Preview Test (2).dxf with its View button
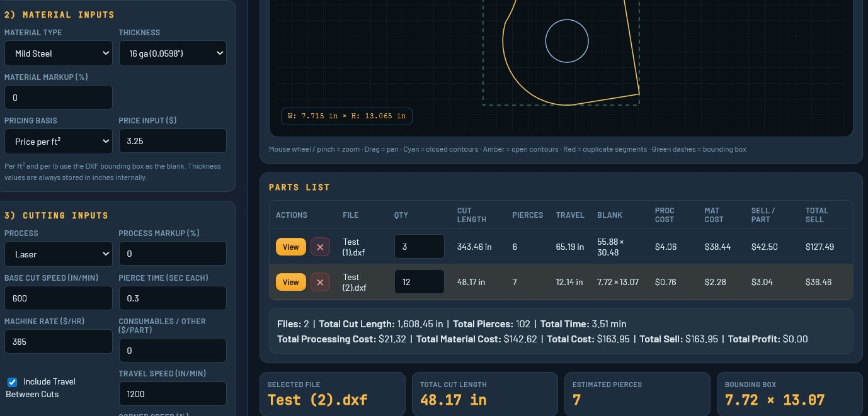Image resolution: width=868 pixels, height=416 pixels. pos(290,282)
